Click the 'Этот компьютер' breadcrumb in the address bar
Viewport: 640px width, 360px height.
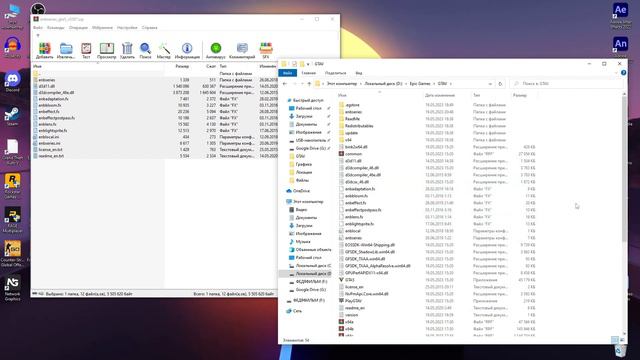(342, 84)
